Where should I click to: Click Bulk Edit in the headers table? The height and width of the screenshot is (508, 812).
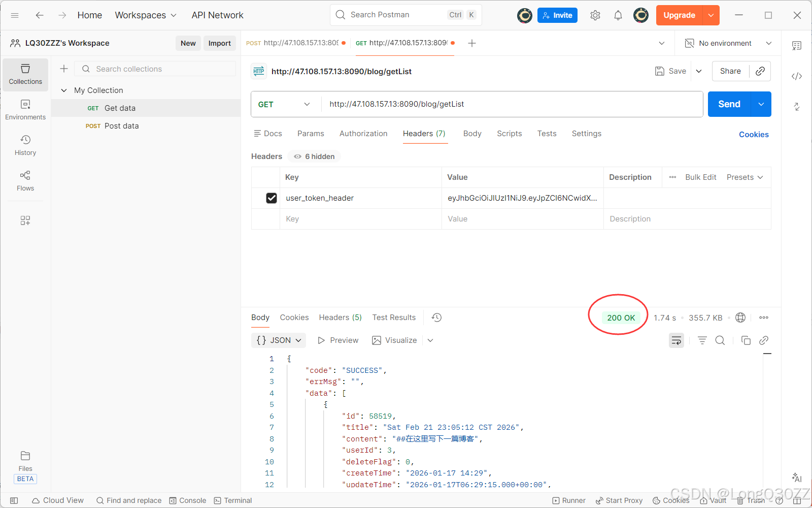[x=701, y=177]
